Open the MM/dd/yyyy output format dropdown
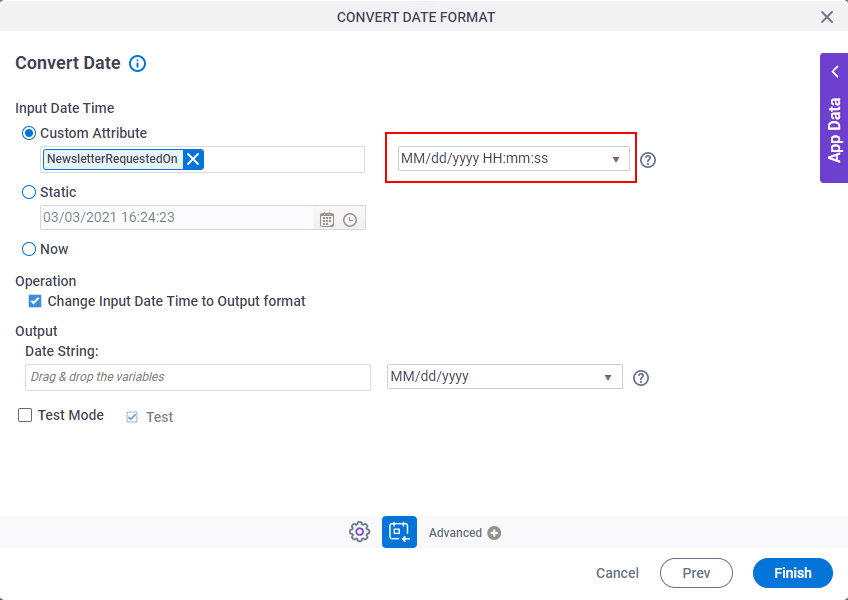The image size is (848, 600). pyautogui.click(x=505, y=377)
